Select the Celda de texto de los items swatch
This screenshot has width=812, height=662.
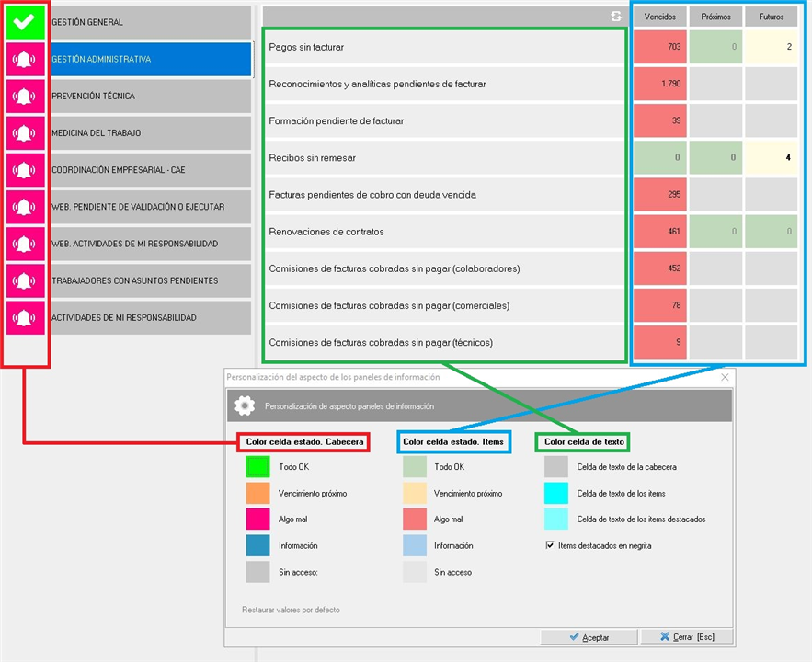(556, 494)
